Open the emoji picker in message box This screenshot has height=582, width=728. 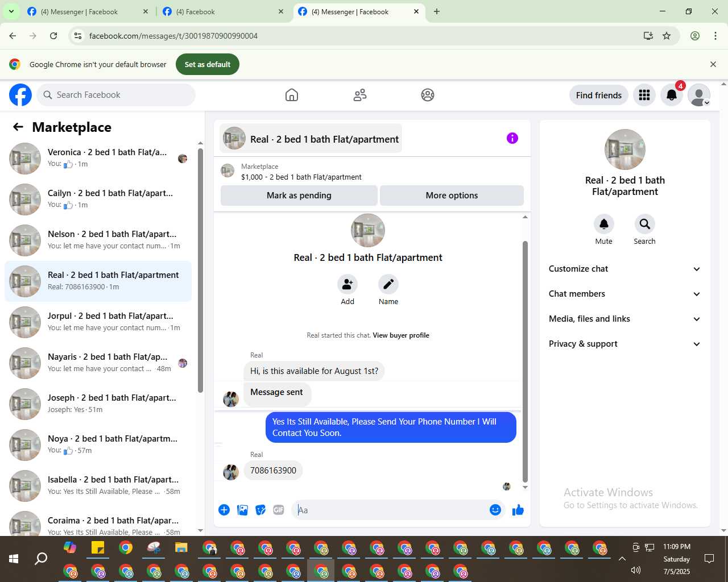click(x=495, y=510)
